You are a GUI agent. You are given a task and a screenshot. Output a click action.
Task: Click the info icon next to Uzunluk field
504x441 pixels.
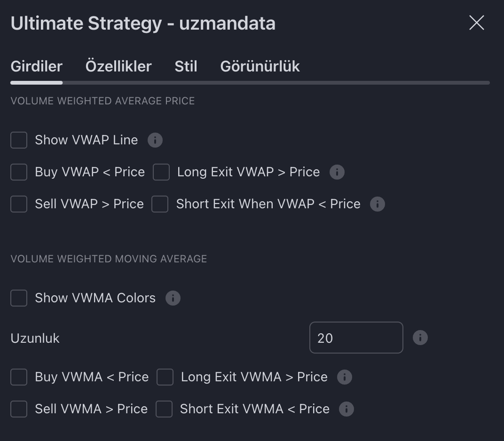[x=420, y=338]
